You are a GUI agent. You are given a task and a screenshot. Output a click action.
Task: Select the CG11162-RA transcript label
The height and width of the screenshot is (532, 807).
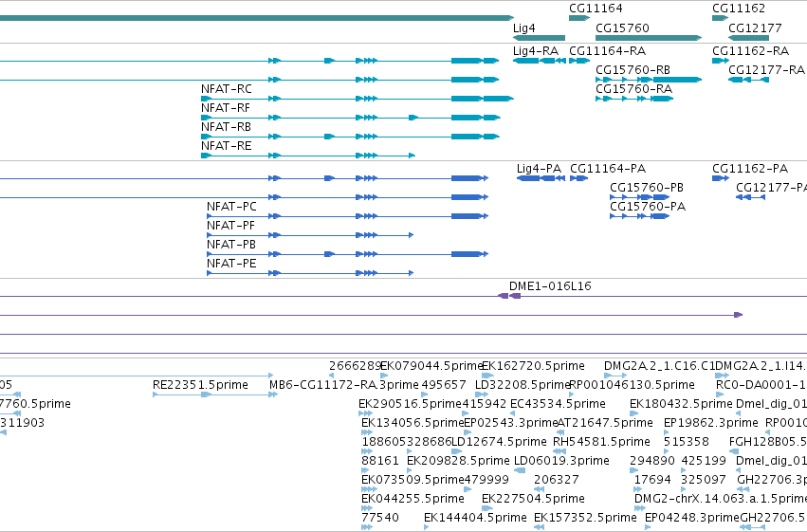tap(750, 51)
